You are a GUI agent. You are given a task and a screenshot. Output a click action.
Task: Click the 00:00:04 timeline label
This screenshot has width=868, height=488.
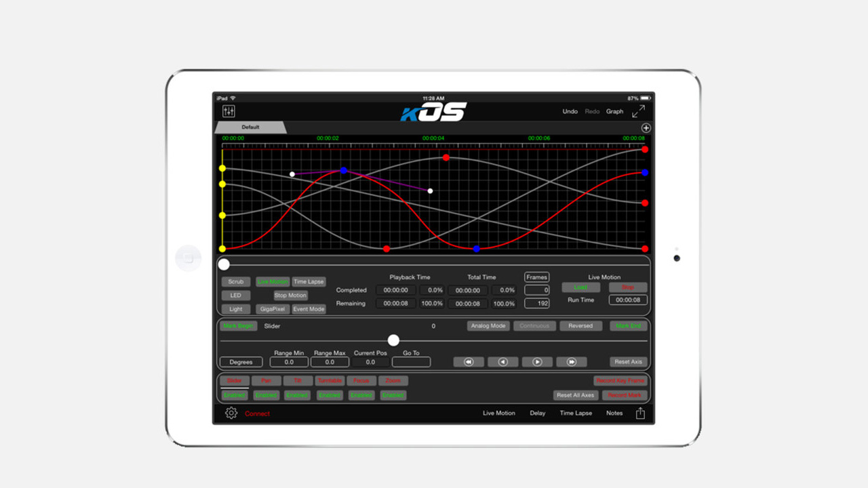tap(433, 138)
